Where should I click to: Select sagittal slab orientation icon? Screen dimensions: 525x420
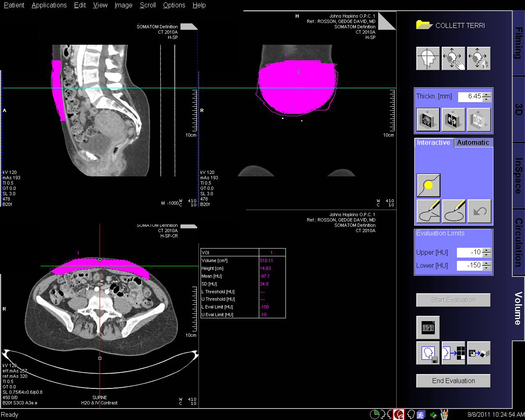click(x=428, y=120)
